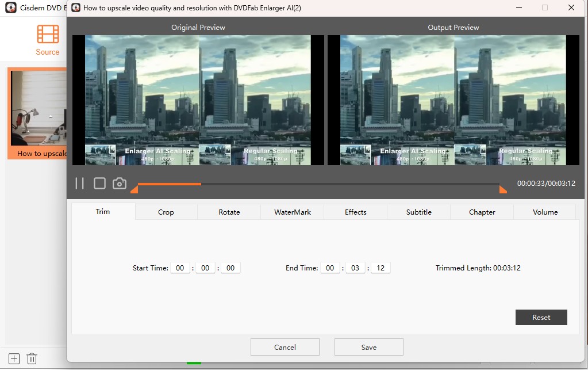Click the Cisdem DVD app logo icon
The height and width of the screenshot is (370, 588).
tap(10, 7)
